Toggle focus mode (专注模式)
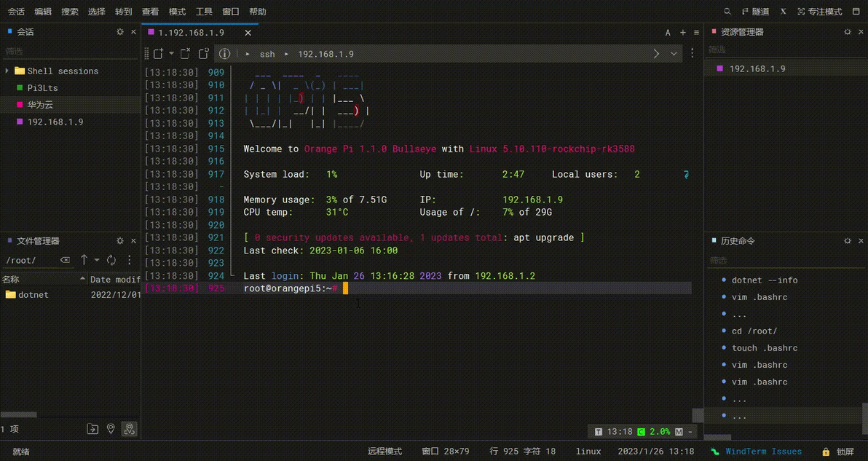 [820, 12]
